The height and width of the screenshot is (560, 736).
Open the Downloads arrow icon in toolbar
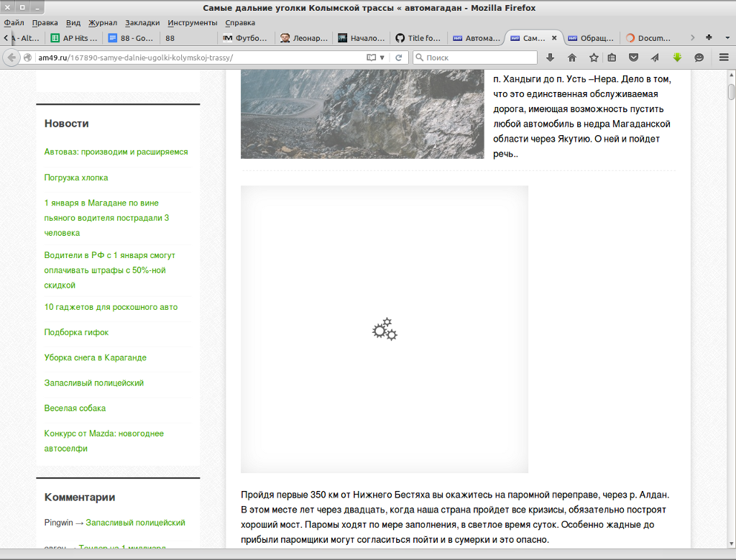pos(551,58)
